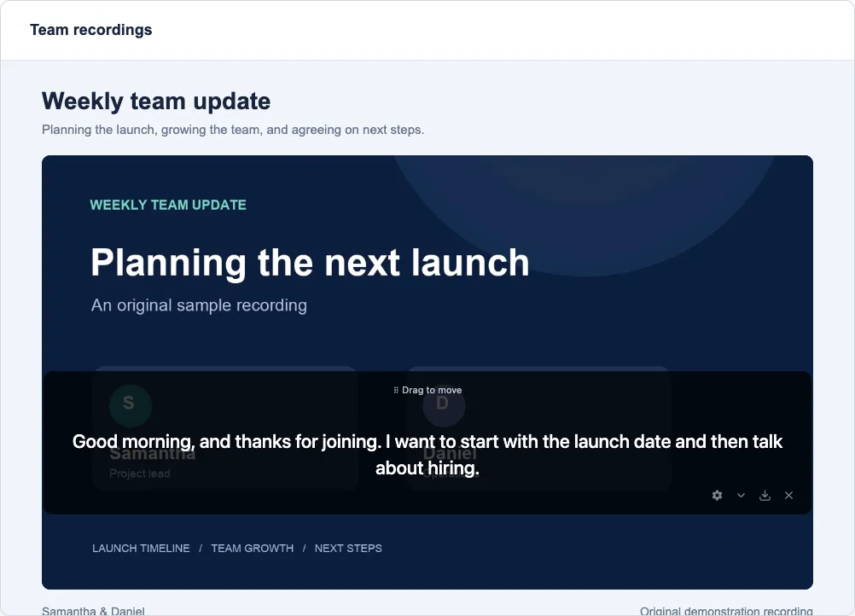
Task: Click the "Samantha & Daniel" credit line
Action: click(x=93, y=611)
